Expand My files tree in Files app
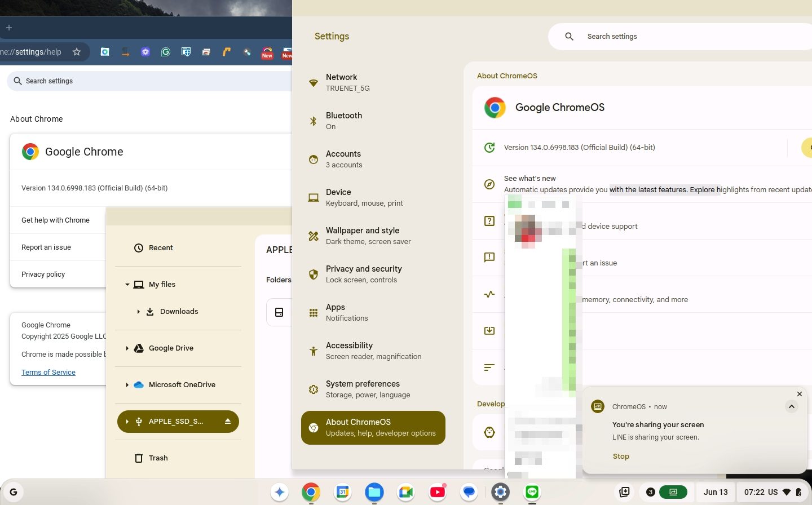 point(127,285)
